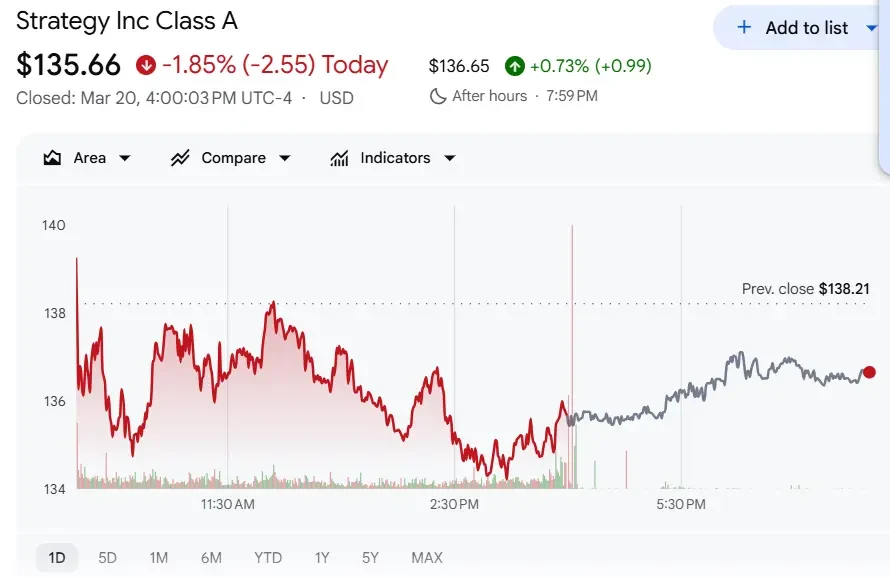Screen dimensions: 890x577
Task: Select the 1D range toggle
Action: [56, 557]
